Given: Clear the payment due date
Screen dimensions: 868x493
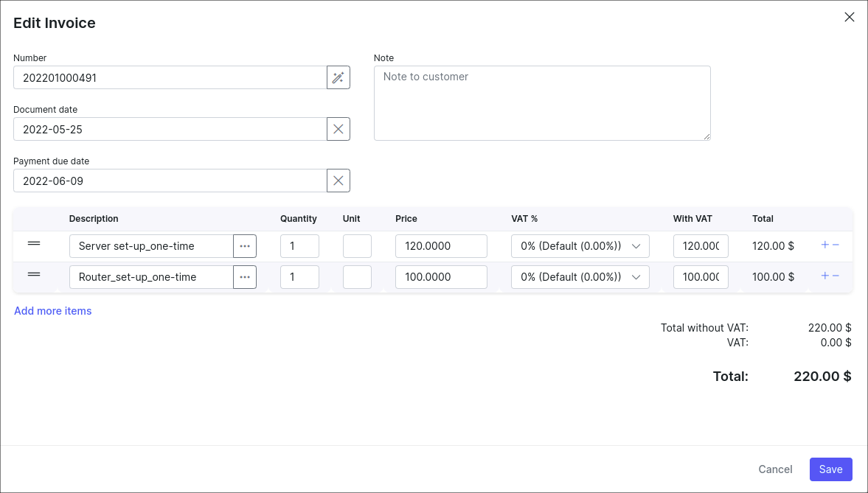Looking at the screenshot, I should pyautogui.click(x=338, y=180).
